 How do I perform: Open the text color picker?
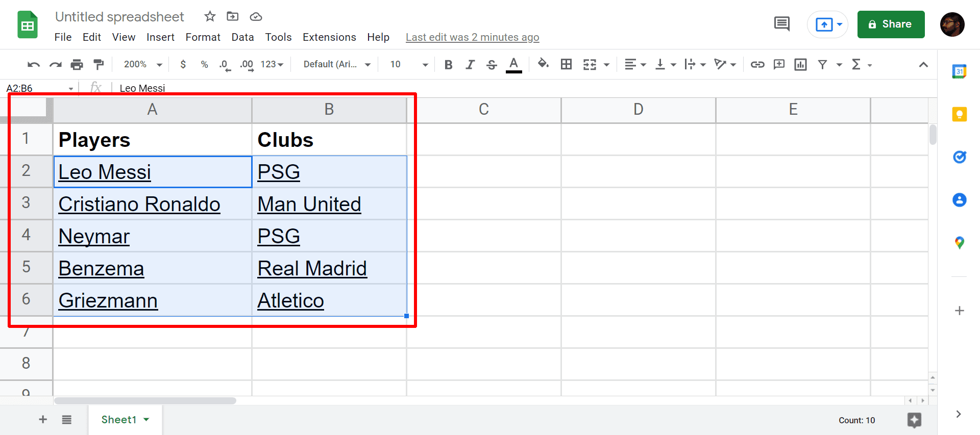[514, 65]
